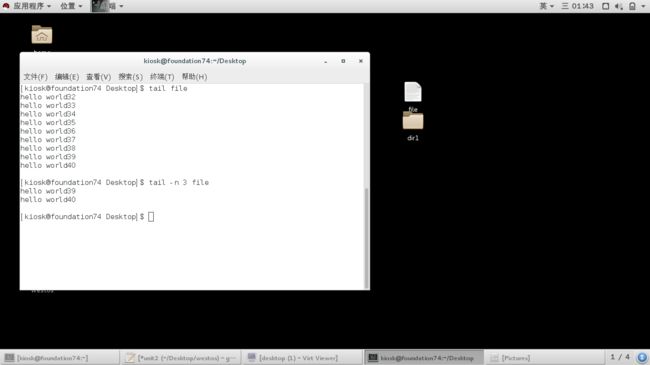Open the 文件(F) menu in terminal
Screen dimensions: 650x365
tap(35, 77)
